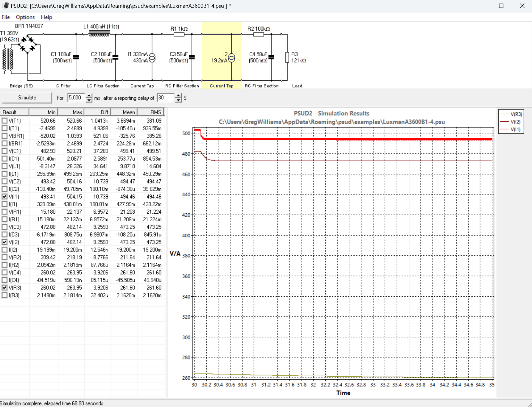The image size is (532, 407).
Task: Click the T1 transformer coil symbol
Action: [x=8, y=59]
